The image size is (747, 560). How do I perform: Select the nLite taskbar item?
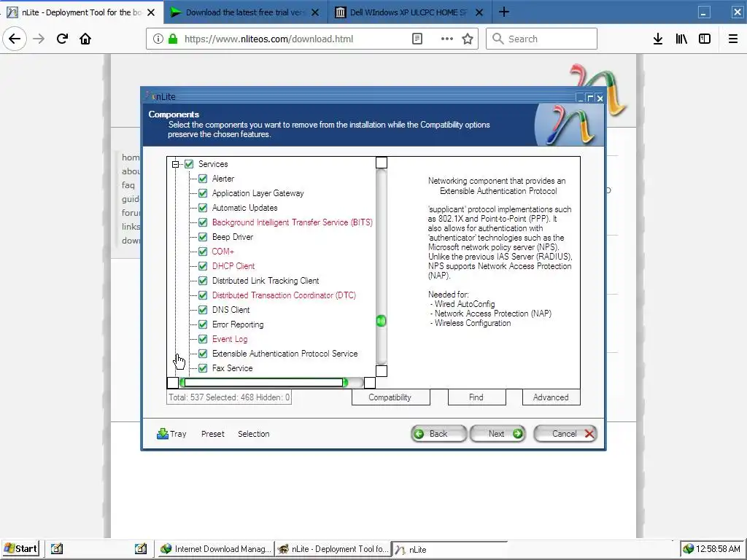pyautogui.click(x=448, y=548)
